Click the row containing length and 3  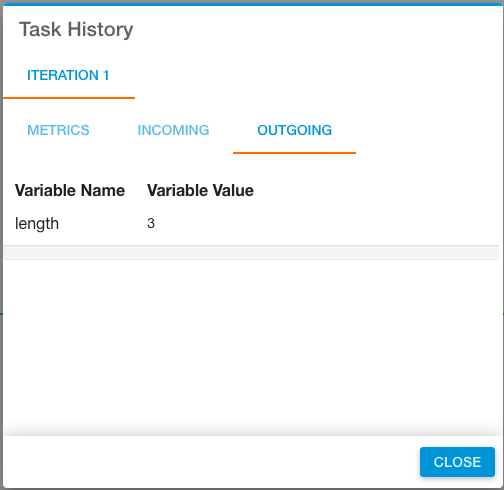pyautogui.click(x=251, y=223)
